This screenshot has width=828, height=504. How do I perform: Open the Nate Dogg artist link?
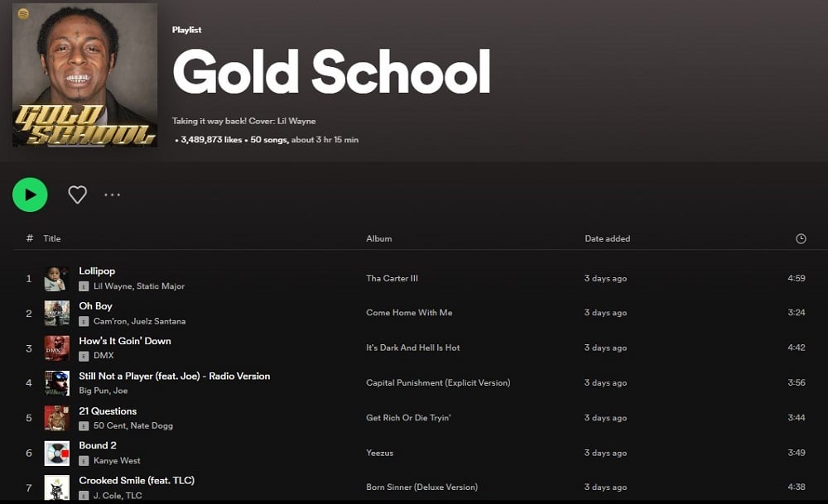(x=152, y=425)
